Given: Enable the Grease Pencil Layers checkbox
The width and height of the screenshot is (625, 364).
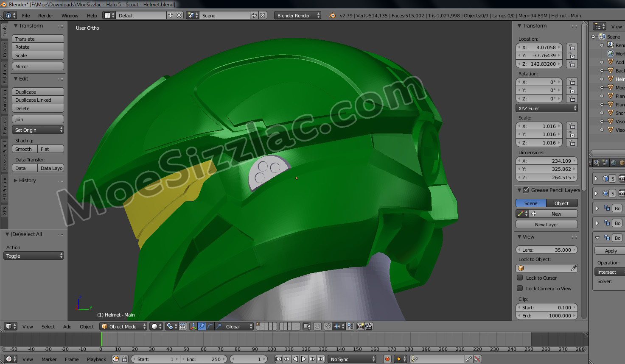Looking at the screenshot, I should [x=526, y=190].
